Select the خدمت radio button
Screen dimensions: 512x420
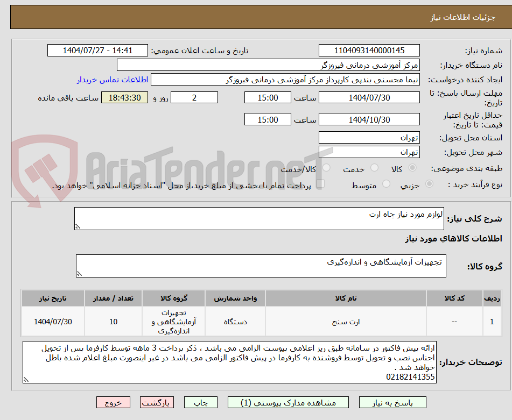pyautogui.click(x=375, y=168)
